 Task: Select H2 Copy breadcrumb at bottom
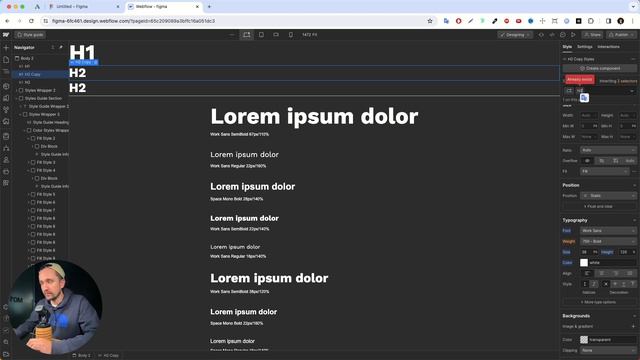tap(109, 356)
